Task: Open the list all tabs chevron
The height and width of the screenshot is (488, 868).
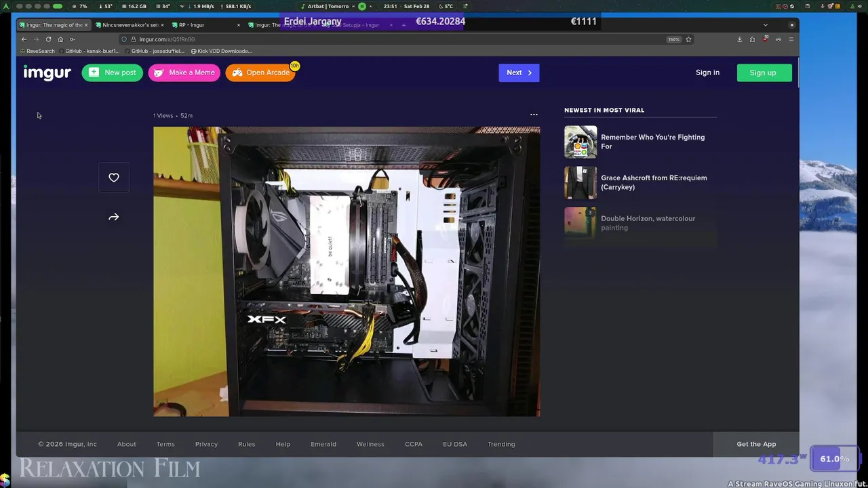Action: (765, 25)
